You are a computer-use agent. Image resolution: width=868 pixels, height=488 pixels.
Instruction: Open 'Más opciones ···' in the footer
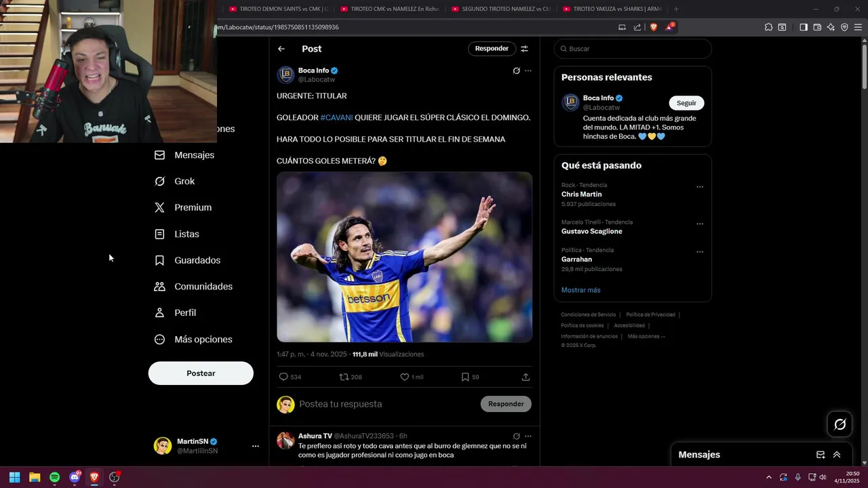[x=646, y=336]
